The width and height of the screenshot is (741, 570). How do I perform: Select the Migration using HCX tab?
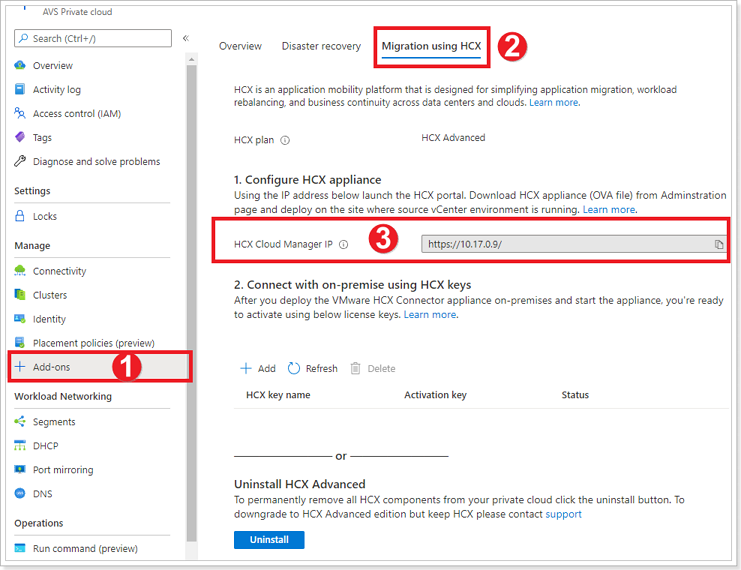[x=431, y=46]
